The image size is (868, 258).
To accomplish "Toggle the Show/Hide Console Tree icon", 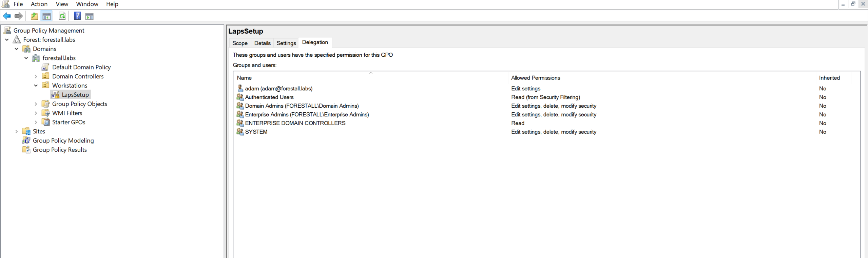I will [47, 16].
